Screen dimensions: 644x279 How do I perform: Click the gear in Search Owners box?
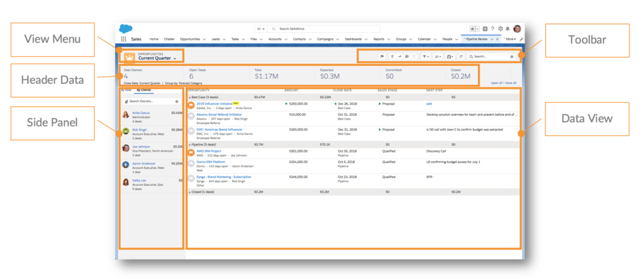point(177,101)
